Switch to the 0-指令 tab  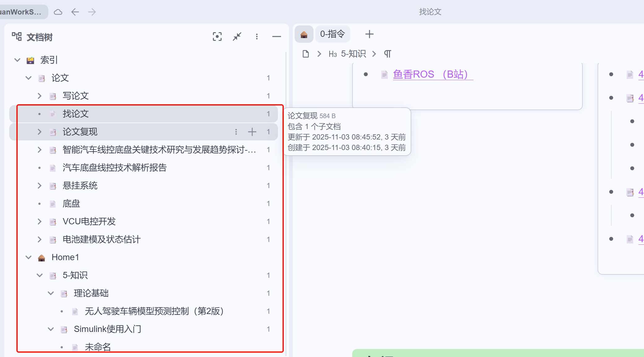pos(332,34)
